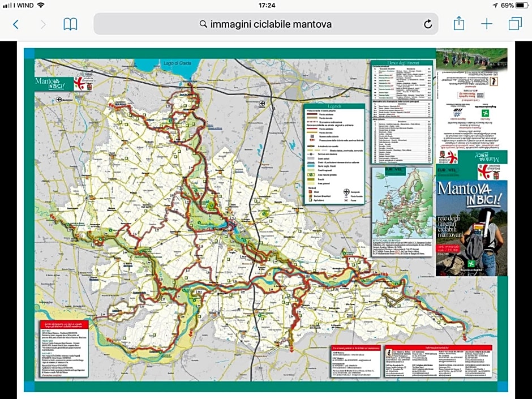Show all open tabs overview
The width and height of the screenshot is (532, 399).
515,24
